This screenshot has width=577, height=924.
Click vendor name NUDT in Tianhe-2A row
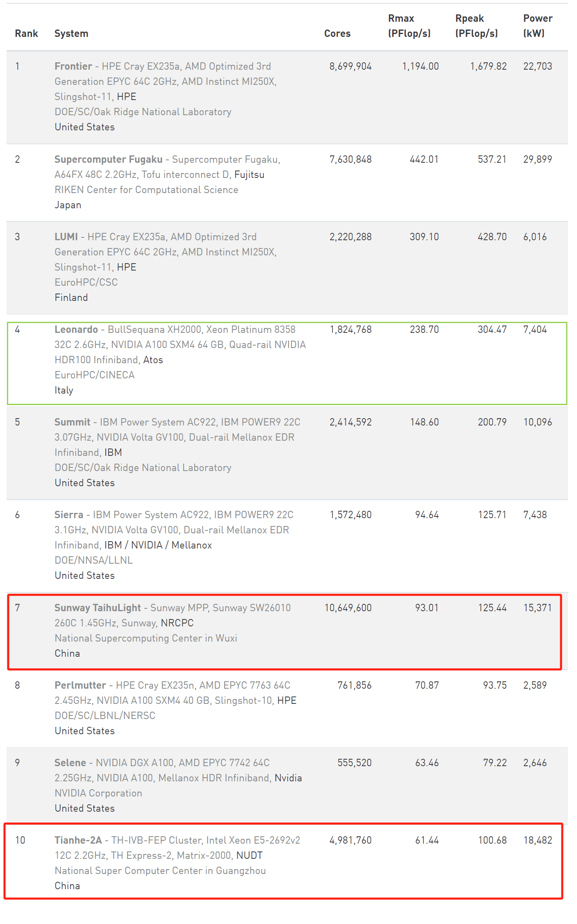tap(250, 855)
